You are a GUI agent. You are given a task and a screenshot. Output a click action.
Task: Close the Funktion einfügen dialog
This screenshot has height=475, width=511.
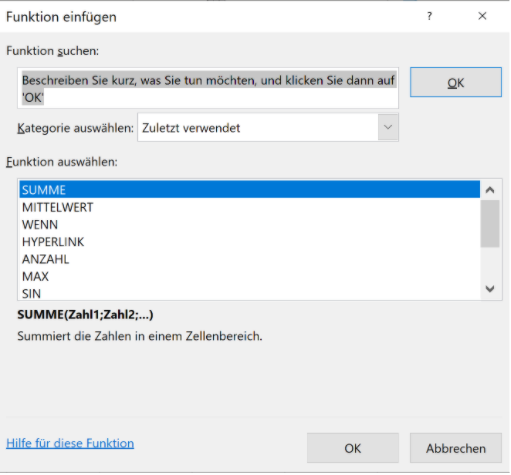(482, 16)
